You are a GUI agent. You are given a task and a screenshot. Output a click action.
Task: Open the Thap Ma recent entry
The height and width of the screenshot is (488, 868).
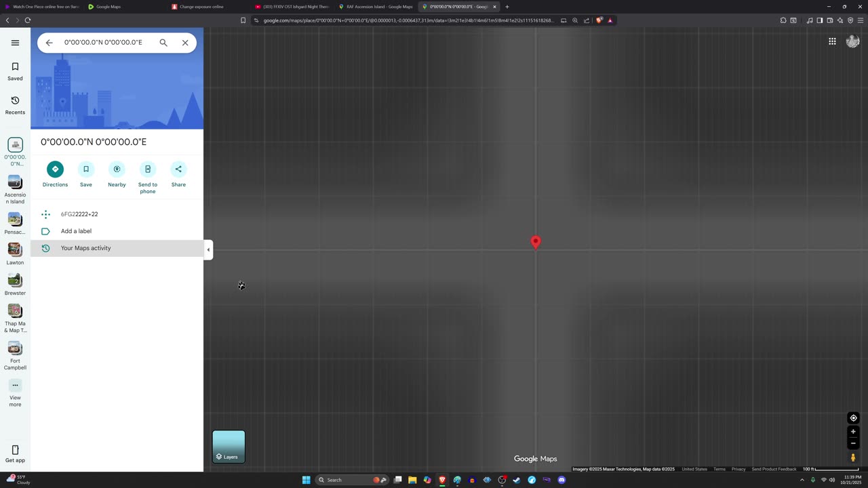pyautogui.click(x=15, y=319)
